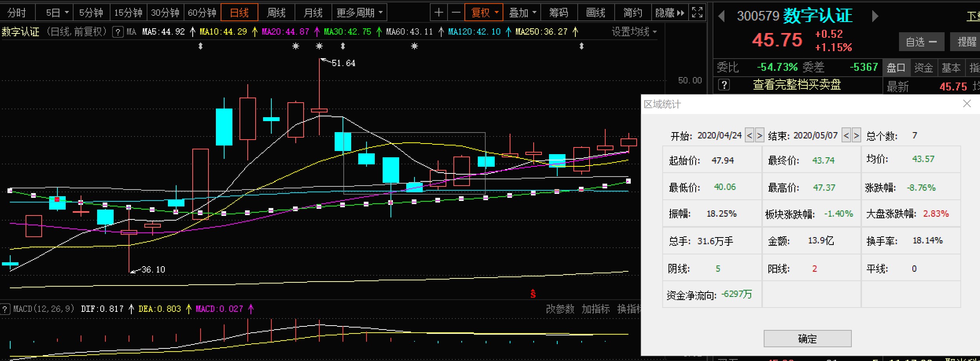Screen dimensions: 980x361
Task: Activate 画线 drawing tools
Action: (596, 13)
